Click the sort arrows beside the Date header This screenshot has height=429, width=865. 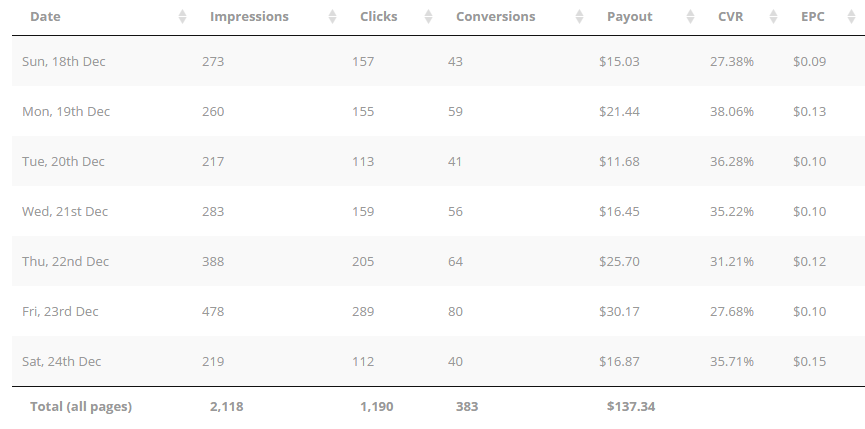click(x=183, y=17)
